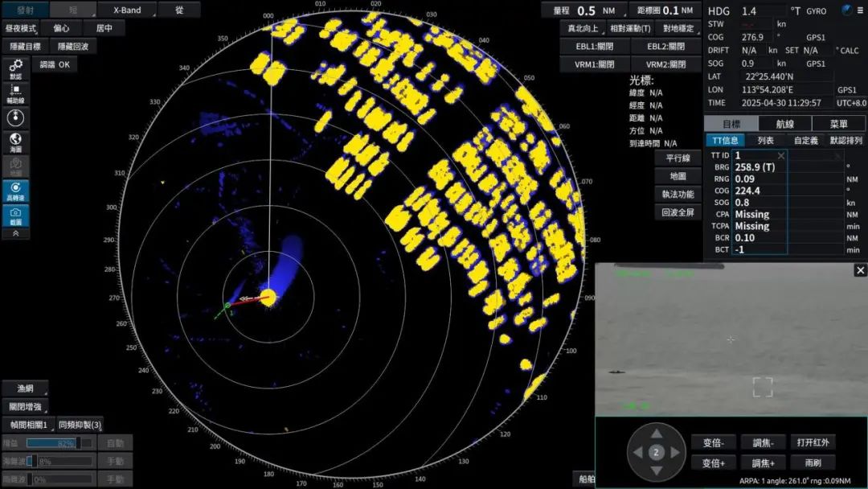Open the 漁網 fishing net dropdown
The image size is (868, 489).
click(25, 388)
